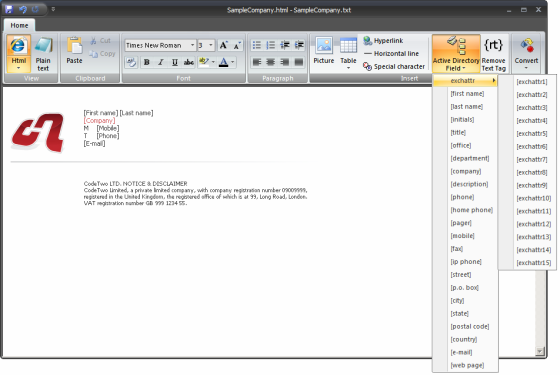Viewport: 560px width, 375px height.
Task: Choose [e-mail] from the field menu
Action: point(461,352)
